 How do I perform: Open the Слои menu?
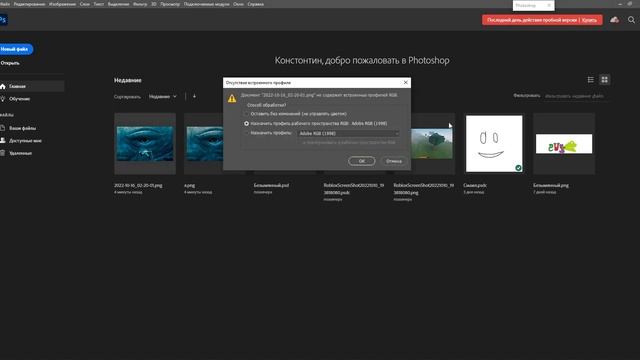84,4
